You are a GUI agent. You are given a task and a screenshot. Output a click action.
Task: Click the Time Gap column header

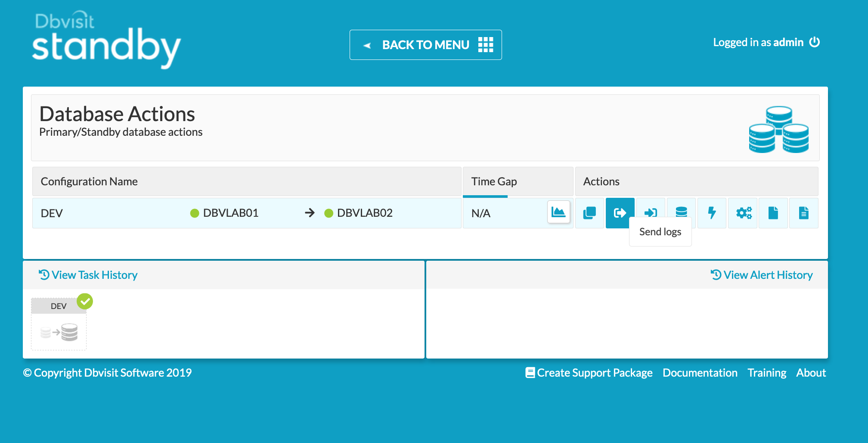point(518,181)
